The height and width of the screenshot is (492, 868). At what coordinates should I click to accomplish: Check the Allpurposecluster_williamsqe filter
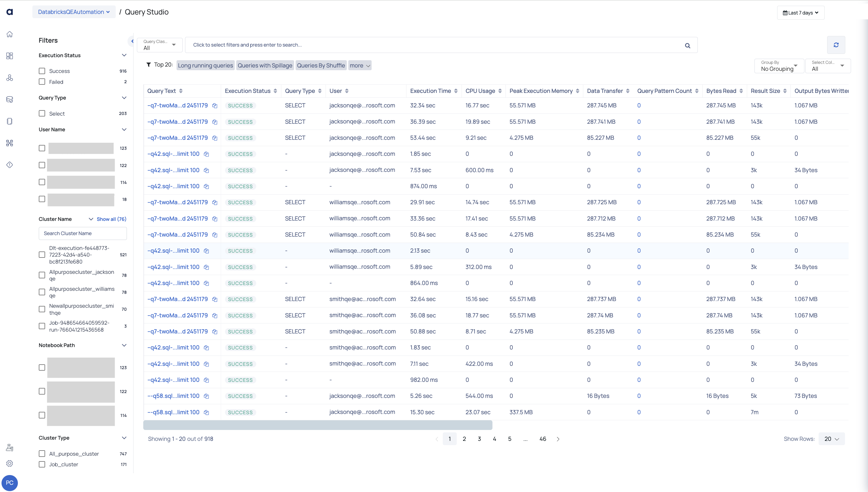[42, 292]
